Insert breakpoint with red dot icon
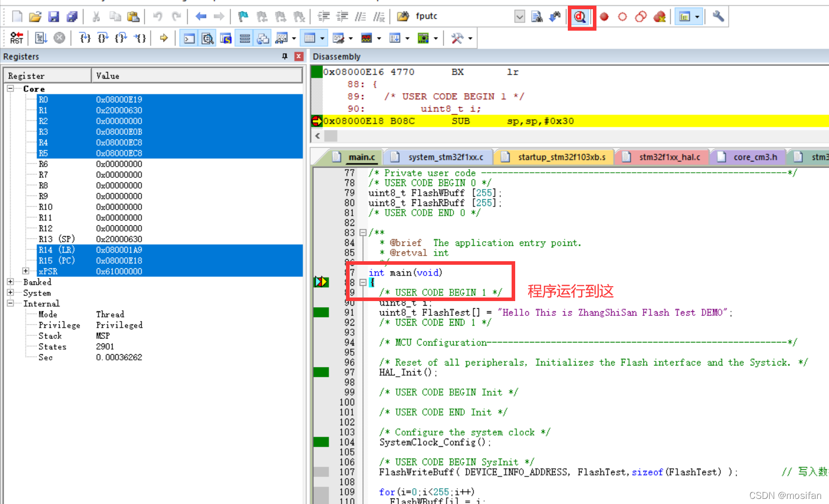829x504 pixels. pos(604,16)
